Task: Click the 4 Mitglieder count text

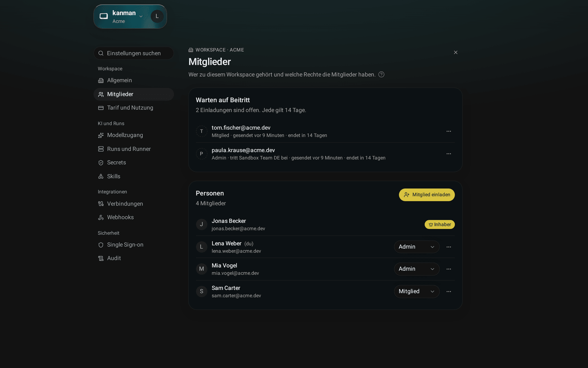Action: (211, 203)
